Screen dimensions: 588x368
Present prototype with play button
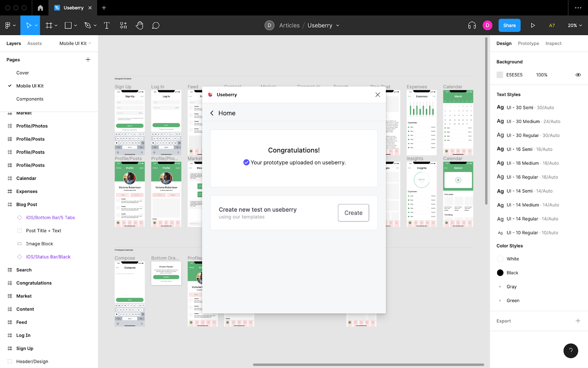click(533, 25)
